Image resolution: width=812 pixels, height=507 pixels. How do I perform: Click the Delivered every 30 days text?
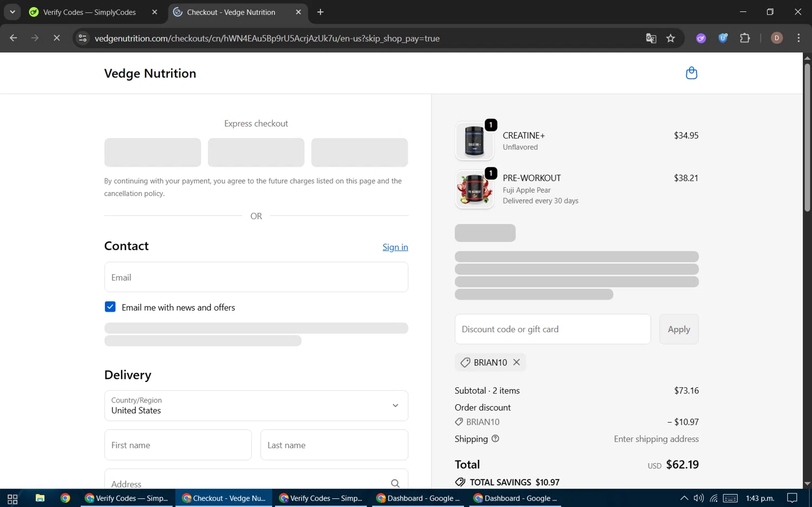pyautogui.click(x=540, y=201)
